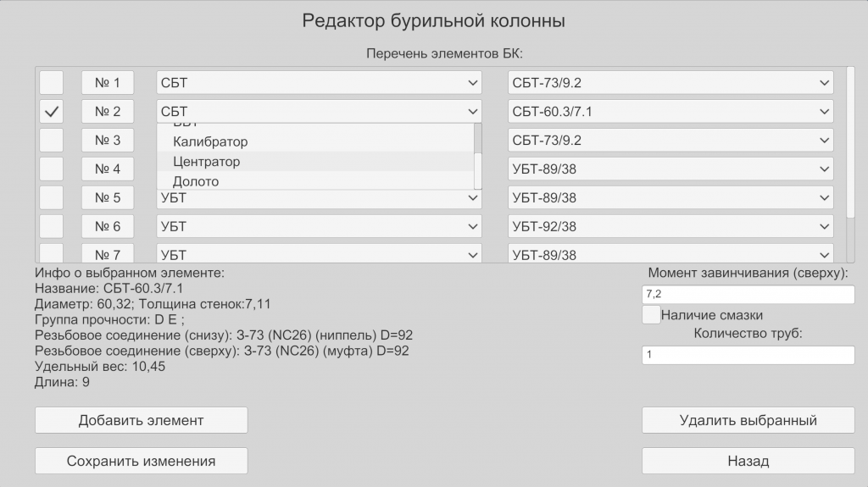
Task: Open the СБТ-73/9.2 dropdown in row 1
Action: click(670, 83)
